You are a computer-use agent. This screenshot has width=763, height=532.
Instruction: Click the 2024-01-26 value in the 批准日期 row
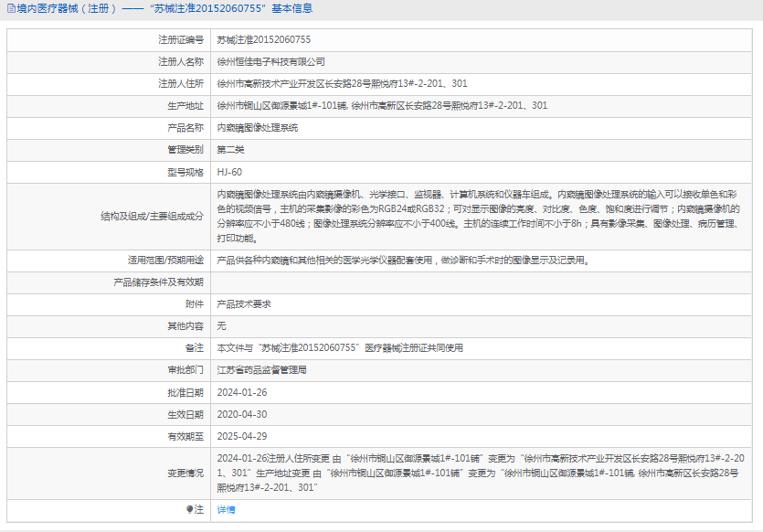tap(242, 393)
